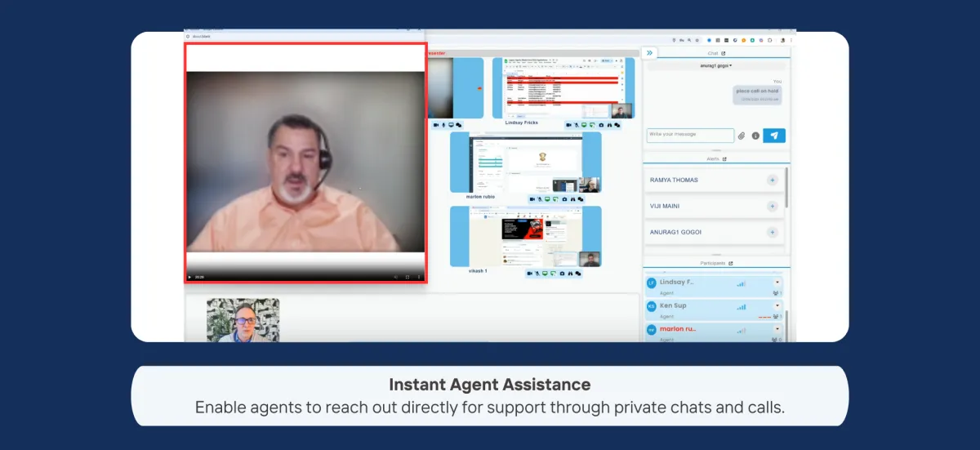Open the chat info icon
This screenshot has width=980, height=450.
coord(755,136)
